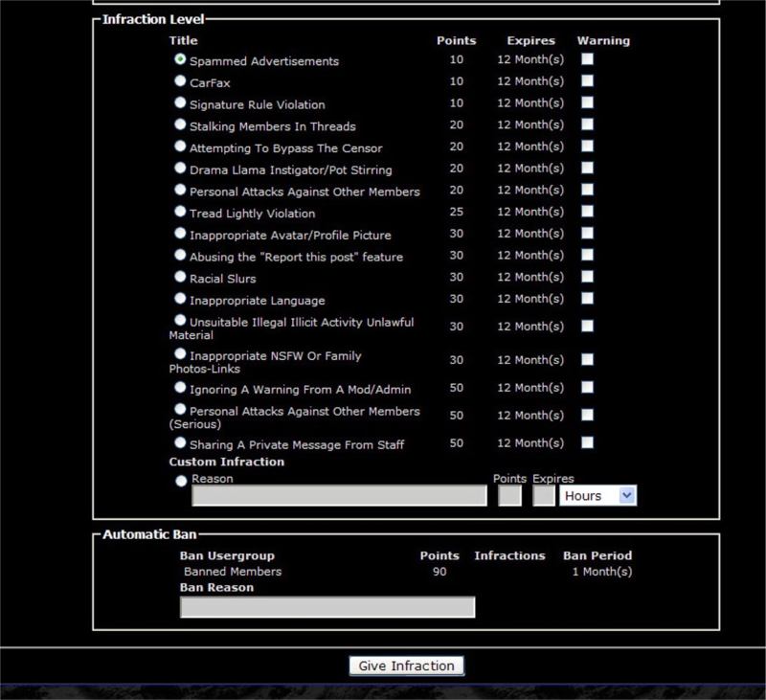Check Warning for Ignoring A Warning From Mod/Admin

[587, 388]
